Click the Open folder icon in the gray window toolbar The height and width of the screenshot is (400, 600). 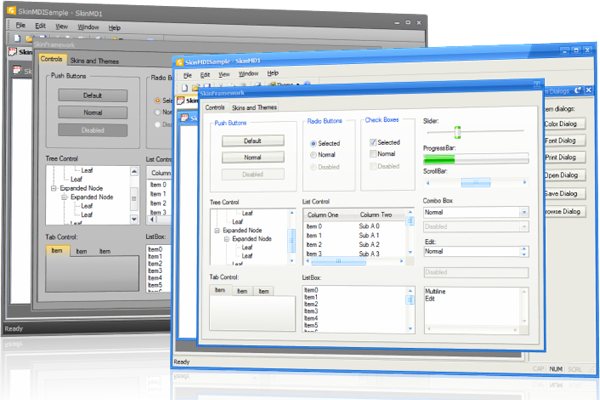26,38
